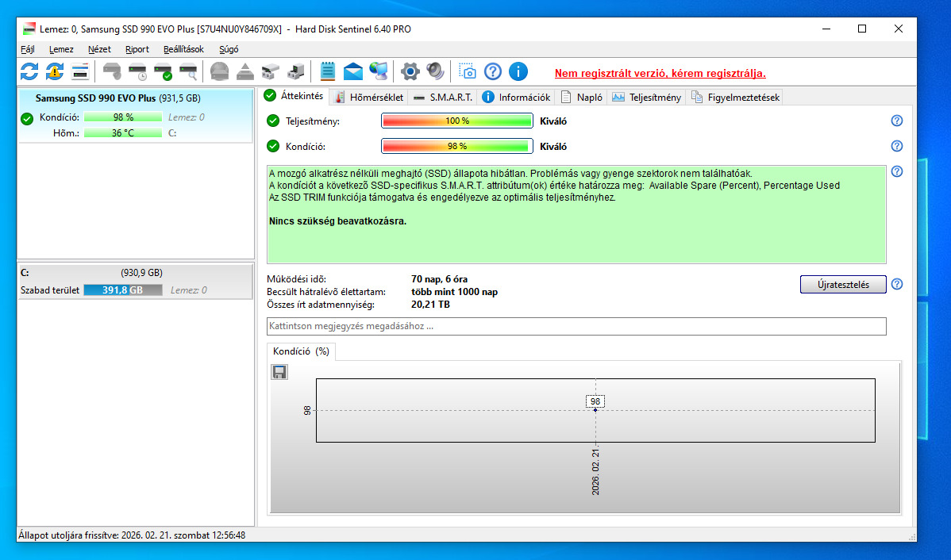Click the globe with monitor network icon

(379, 71)
